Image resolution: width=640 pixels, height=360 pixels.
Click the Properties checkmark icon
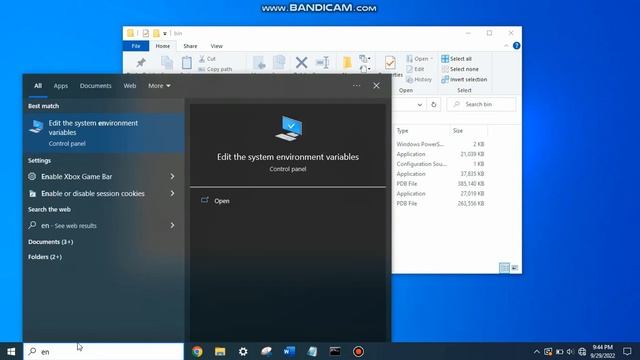390,62
